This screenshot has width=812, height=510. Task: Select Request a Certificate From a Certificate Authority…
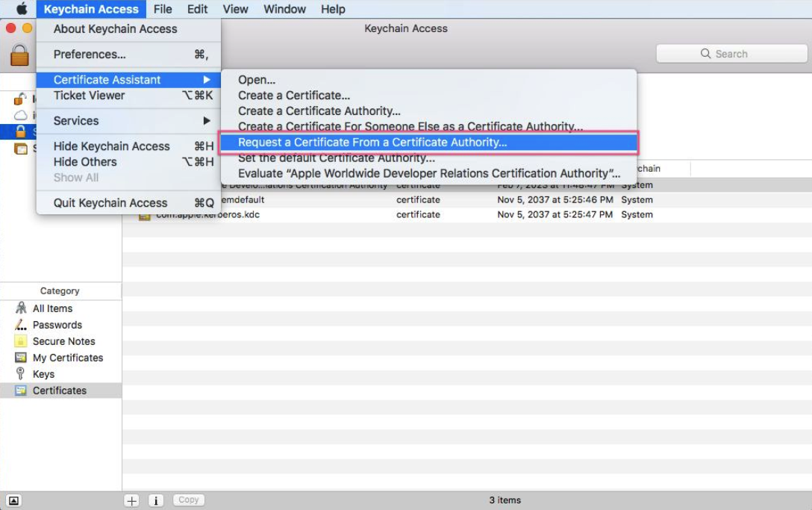click(x=428, y=142)
